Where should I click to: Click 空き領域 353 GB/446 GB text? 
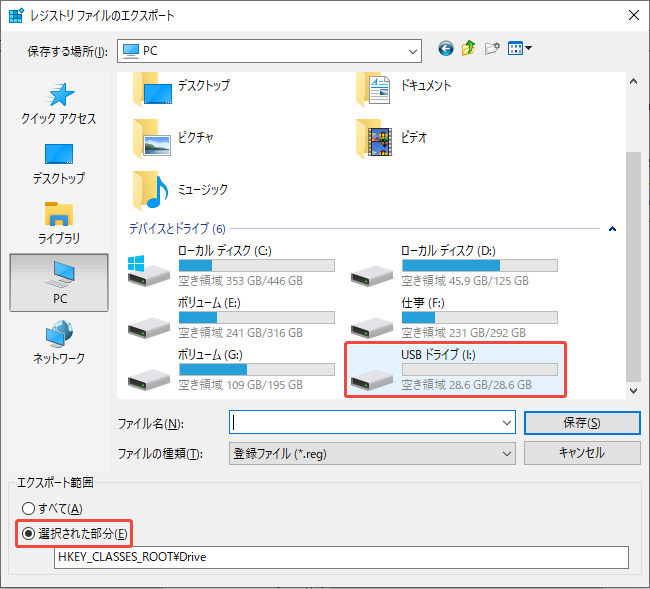click(x=240, y=281)
